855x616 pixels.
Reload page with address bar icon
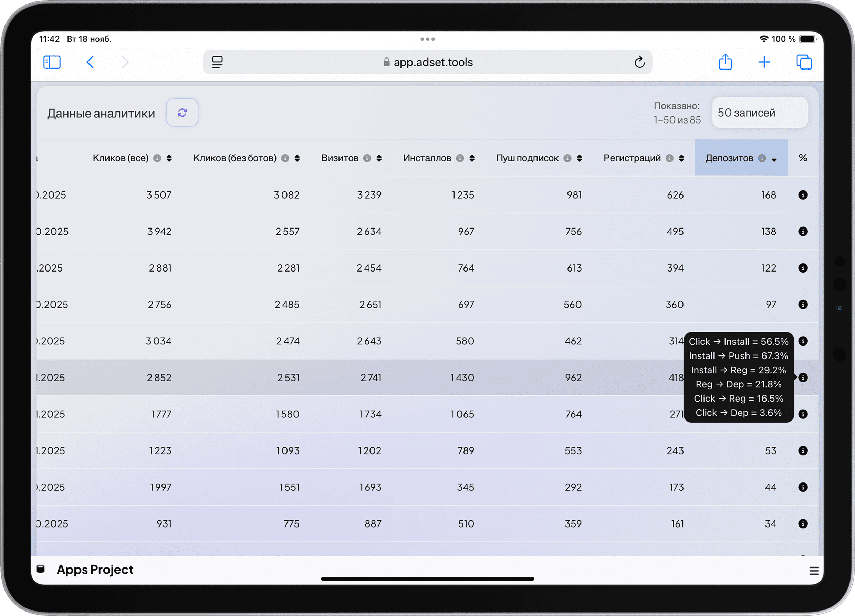(x=639, y=62)
